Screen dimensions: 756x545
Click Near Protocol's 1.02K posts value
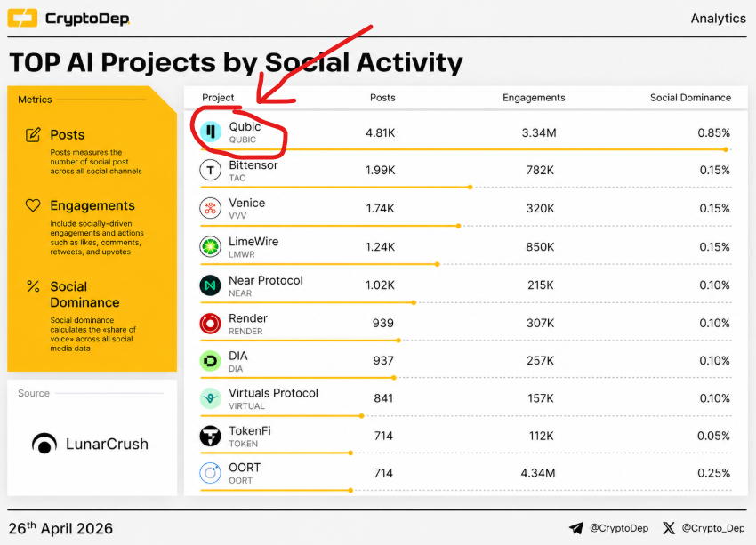pyautogui.click(x=381, y=285)
